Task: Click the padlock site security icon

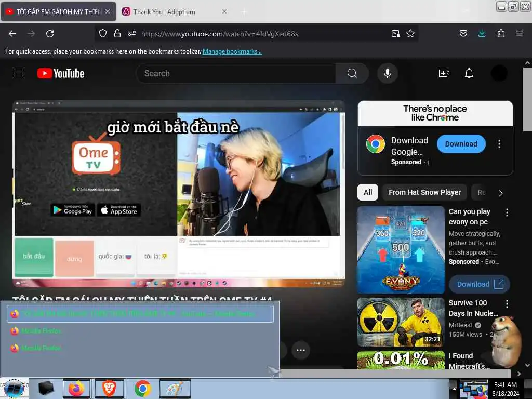Action: (x=117, y=33)
